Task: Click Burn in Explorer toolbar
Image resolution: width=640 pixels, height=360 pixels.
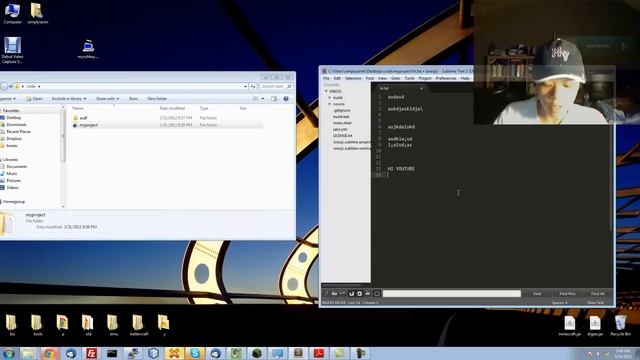Action: 133,99
